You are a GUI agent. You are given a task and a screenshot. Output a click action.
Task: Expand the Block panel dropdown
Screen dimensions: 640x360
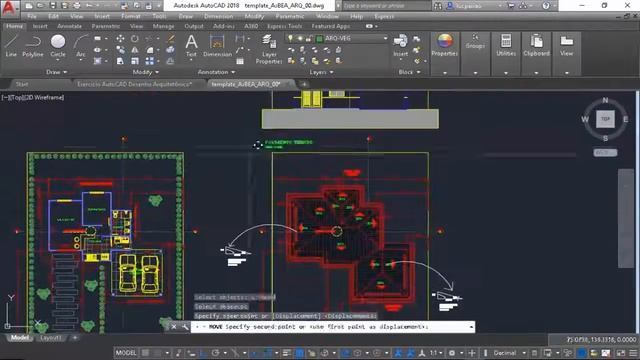pos(409,72)
